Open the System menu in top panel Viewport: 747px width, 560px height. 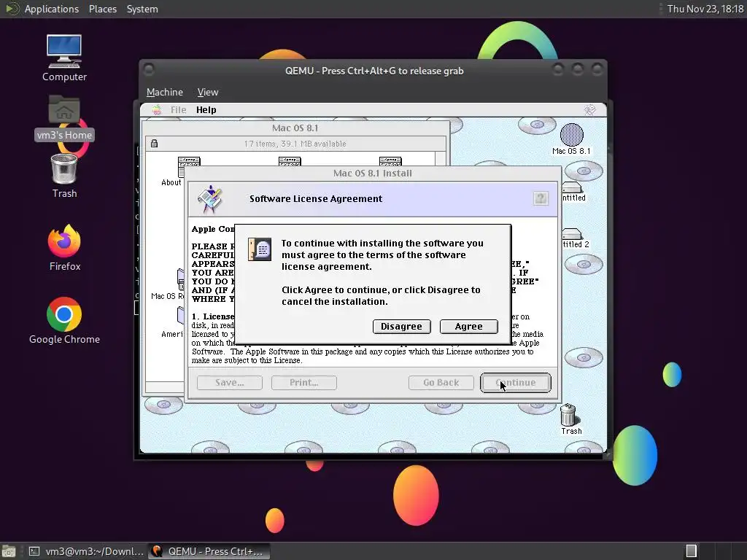click(x=142, y=9)
